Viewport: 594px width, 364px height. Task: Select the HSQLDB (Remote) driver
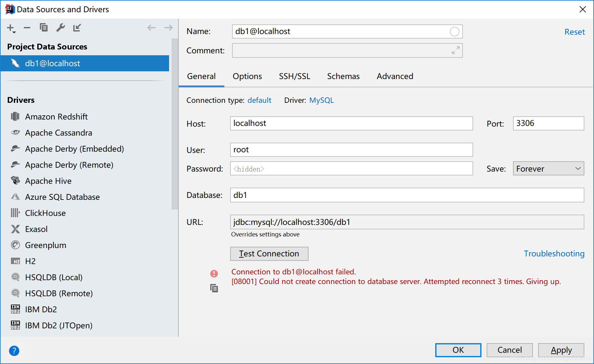click(x=85, y=293)
